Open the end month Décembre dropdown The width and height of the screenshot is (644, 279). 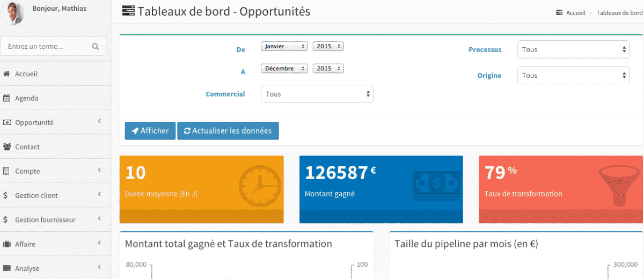point(284,69)
